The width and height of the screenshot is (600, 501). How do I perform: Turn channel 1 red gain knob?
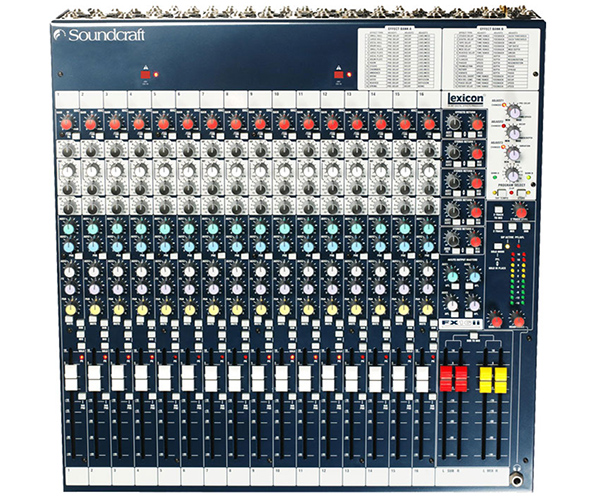point(66,124)
